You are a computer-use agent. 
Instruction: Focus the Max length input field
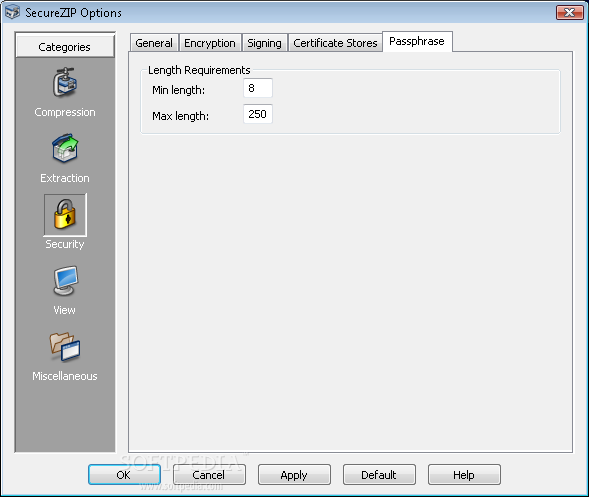pos(258,114)
